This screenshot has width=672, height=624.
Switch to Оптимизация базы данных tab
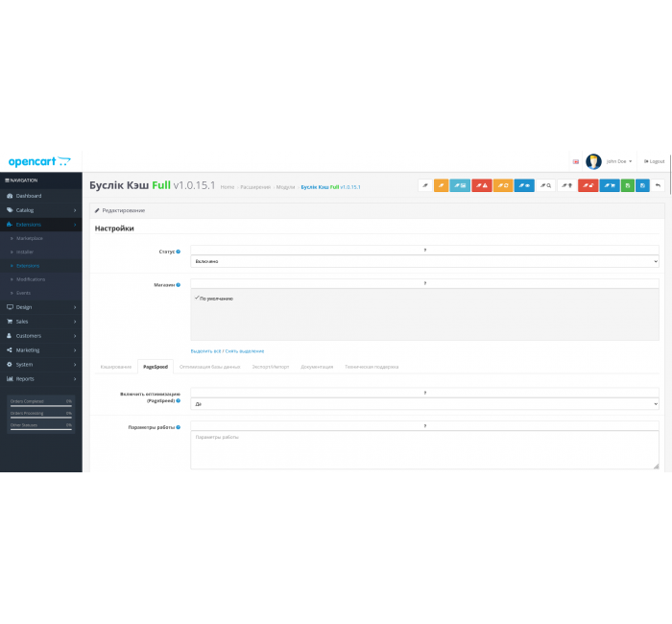pos(209,367)
